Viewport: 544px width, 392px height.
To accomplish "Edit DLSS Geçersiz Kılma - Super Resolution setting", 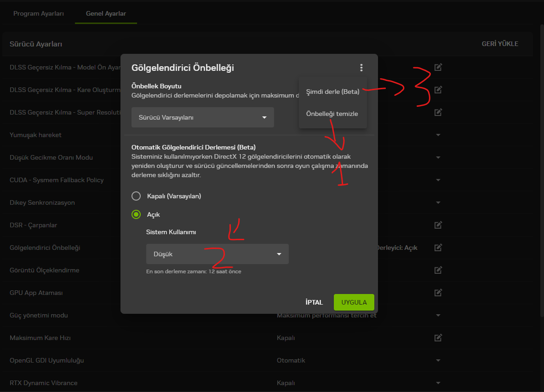I will [438, 112].
